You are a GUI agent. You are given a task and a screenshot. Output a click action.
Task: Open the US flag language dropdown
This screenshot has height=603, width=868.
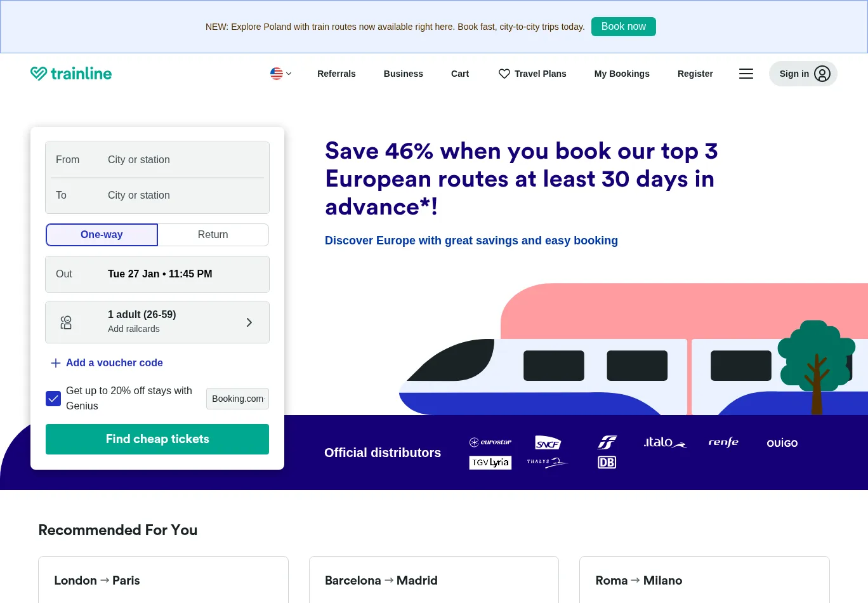[280, 74]
